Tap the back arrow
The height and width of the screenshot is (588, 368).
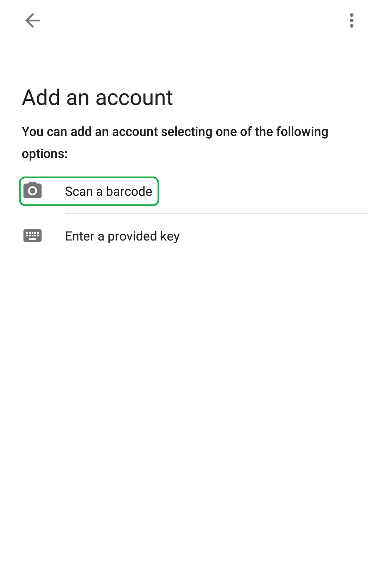[x=33, y=21]
